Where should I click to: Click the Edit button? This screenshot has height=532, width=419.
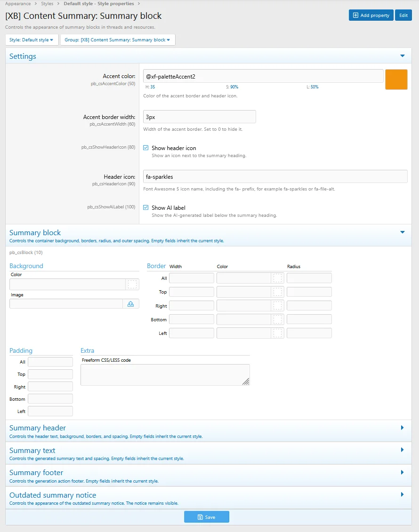[x=403, y=15]
